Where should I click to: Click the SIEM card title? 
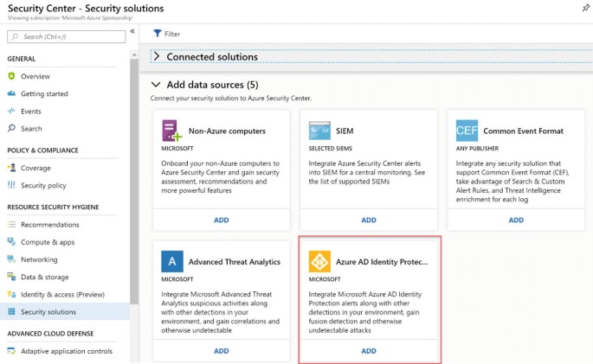coord(345,131)
